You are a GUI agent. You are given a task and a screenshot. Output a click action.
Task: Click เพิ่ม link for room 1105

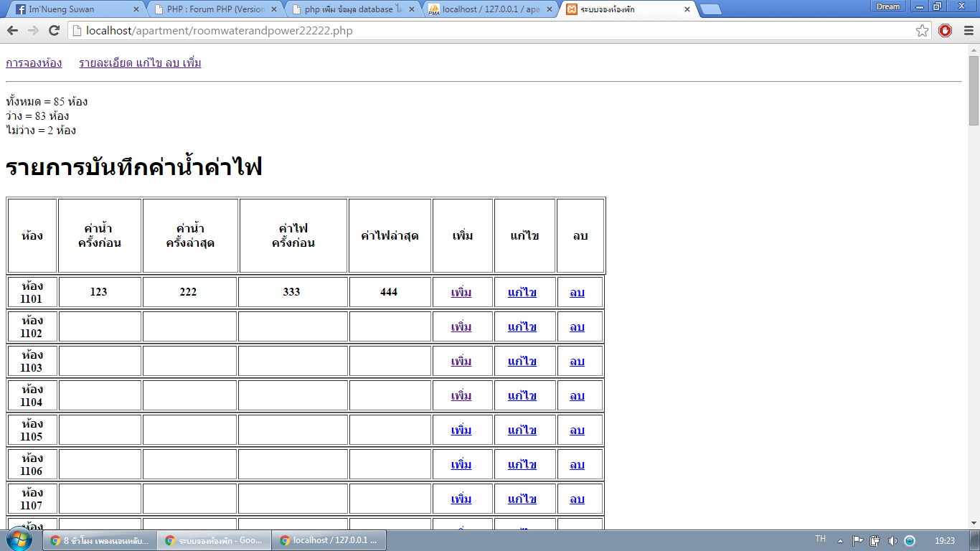tap(461, 430)
